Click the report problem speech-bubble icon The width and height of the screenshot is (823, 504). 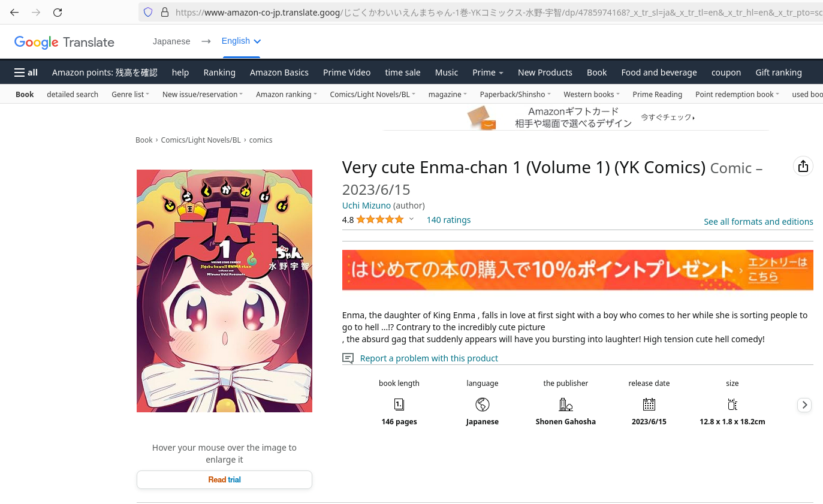point(348,358)
